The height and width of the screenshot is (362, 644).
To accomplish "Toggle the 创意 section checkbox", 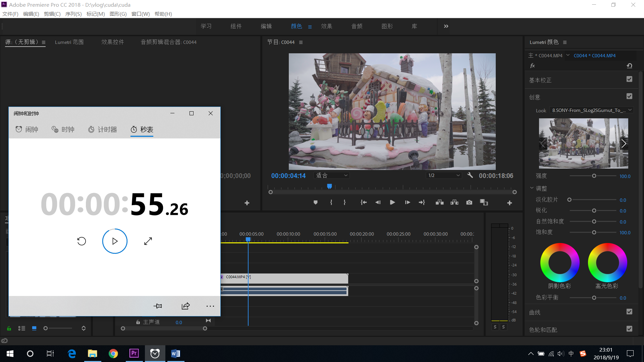I will (629, 96).
